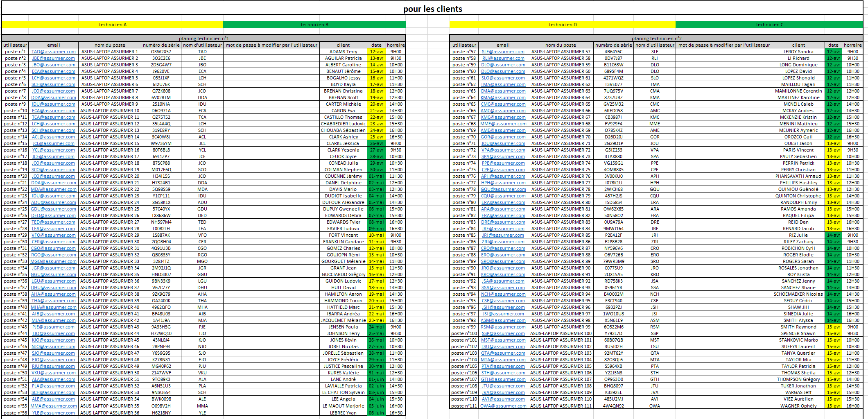Follow the MDA@assurmer.com link

point(54,189)
